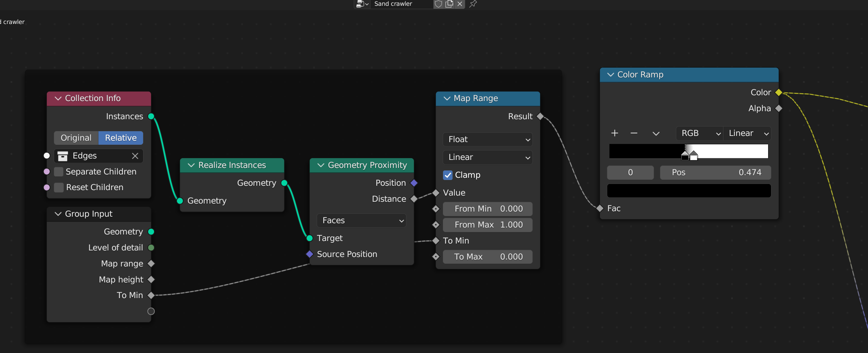868x353 pixels.
Task: Disable the Clamp checkbox in Map Range
Action: (448, 175)
